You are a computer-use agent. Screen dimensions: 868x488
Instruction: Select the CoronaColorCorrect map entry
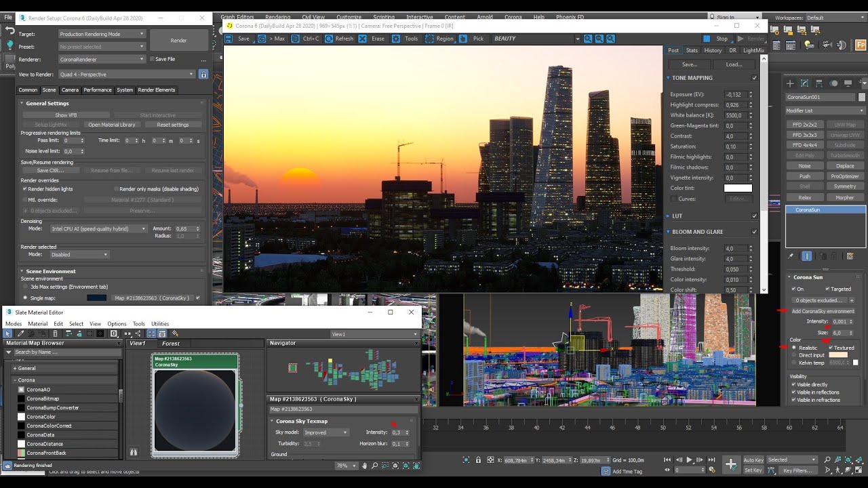[49, 426]
